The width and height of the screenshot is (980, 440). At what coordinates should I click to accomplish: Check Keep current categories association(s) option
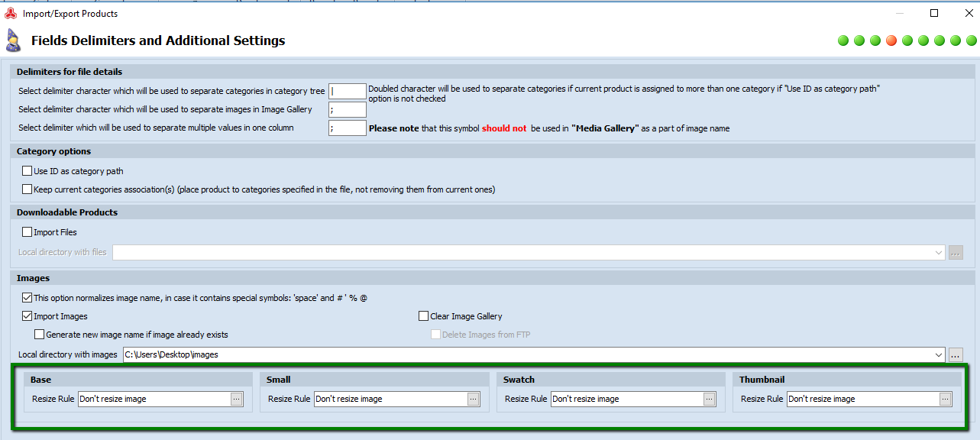click(27, 189)
